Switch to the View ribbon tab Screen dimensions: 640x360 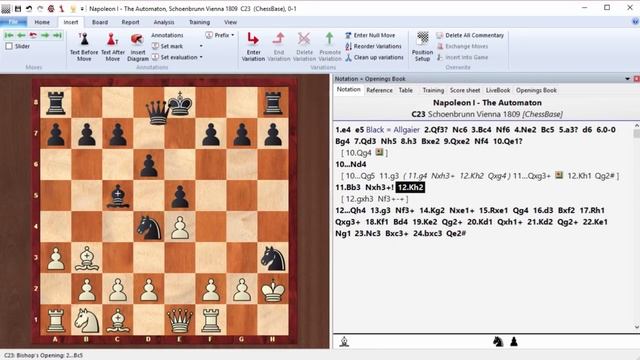coord(230,22)
